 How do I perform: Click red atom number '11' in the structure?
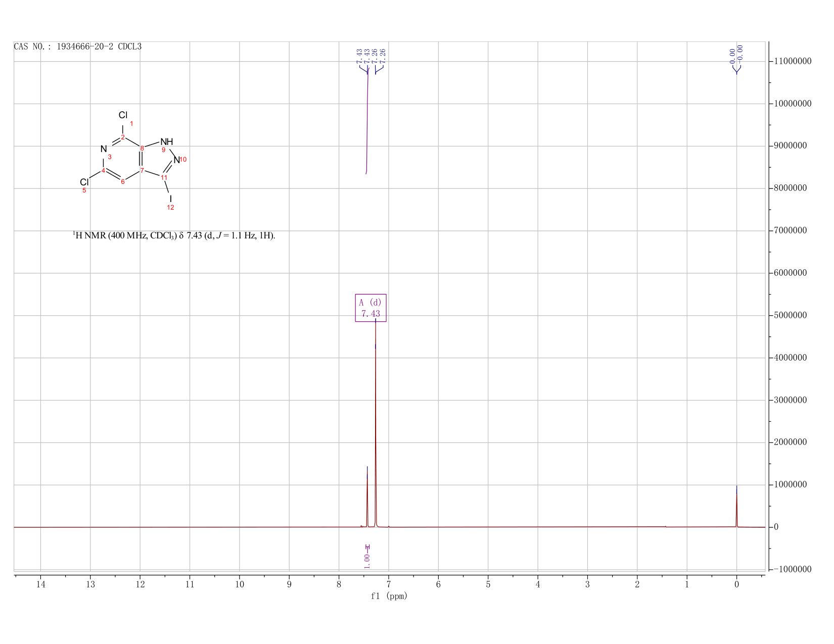(x=164, y=177)
